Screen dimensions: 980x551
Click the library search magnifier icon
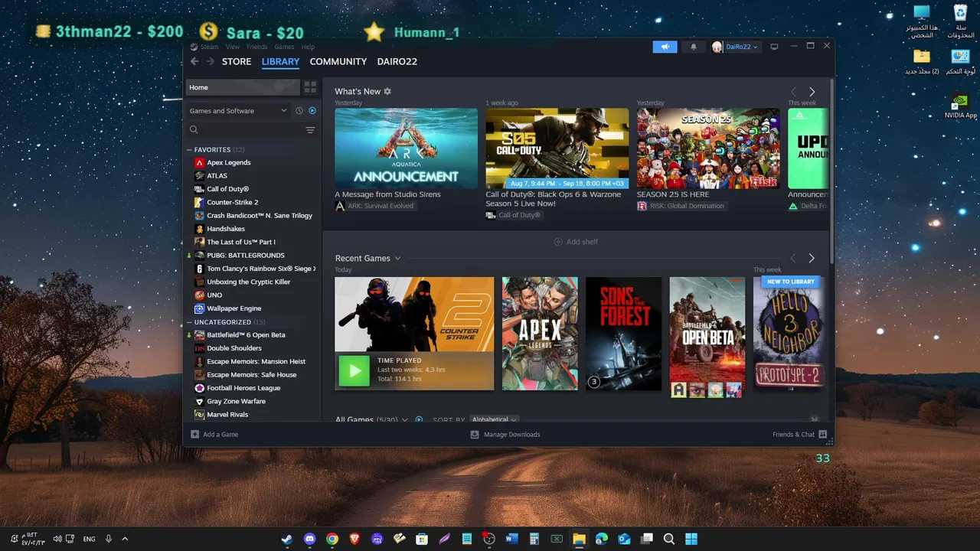[x=194, y=130]
